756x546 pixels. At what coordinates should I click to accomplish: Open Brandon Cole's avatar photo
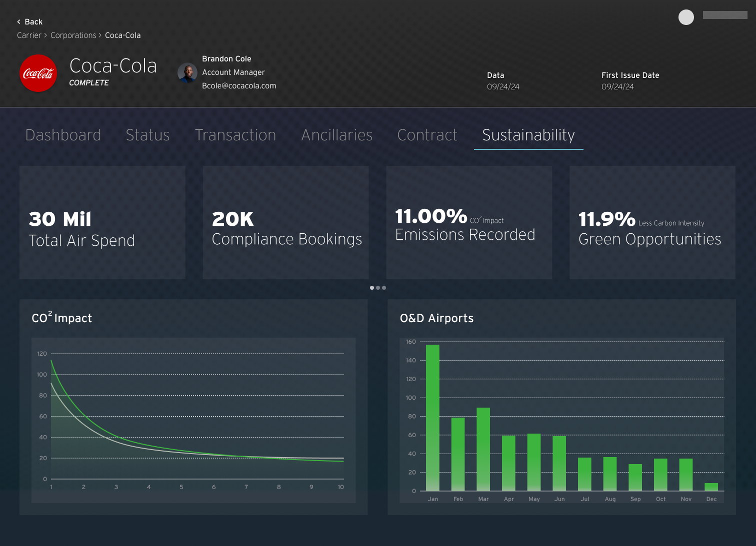pos(187,73)
